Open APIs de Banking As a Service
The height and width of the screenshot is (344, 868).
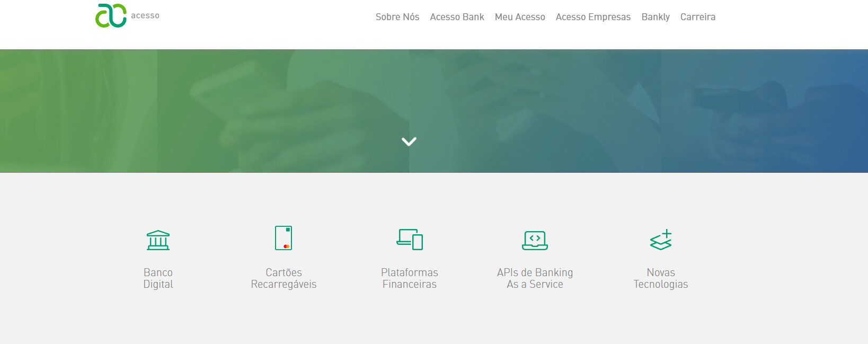pyautogui.click(x=535, y=278)
